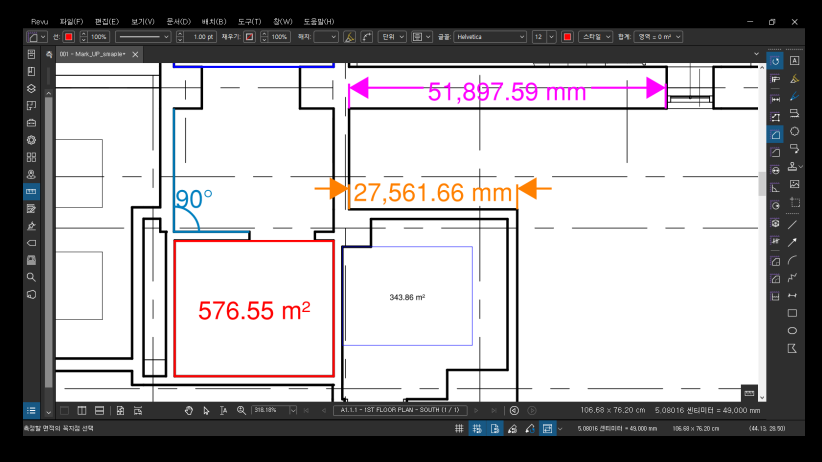Viewport: 822px width, 462px height.
Task: Open the 문서(D) menu
Action: click(178, 22)
